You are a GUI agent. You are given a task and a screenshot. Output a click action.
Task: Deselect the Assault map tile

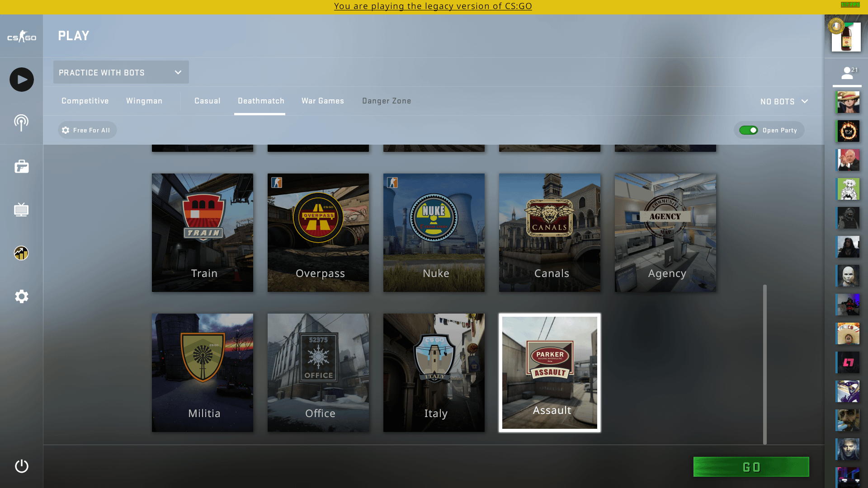coord(550,373)
